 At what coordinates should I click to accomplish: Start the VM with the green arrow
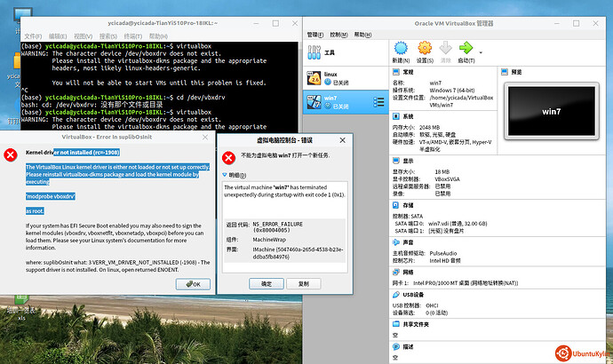(466, 49)
